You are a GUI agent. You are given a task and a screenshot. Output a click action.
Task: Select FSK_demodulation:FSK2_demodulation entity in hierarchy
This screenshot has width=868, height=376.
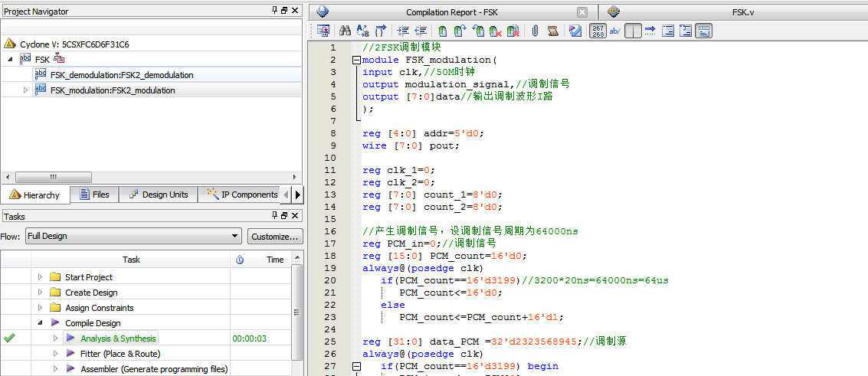[122, 75]
